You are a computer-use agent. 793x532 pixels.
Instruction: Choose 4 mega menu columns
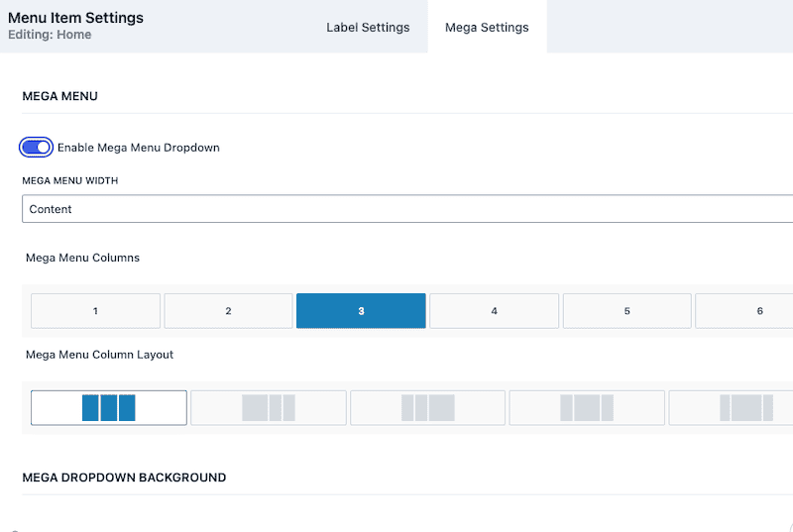(494, 311)
